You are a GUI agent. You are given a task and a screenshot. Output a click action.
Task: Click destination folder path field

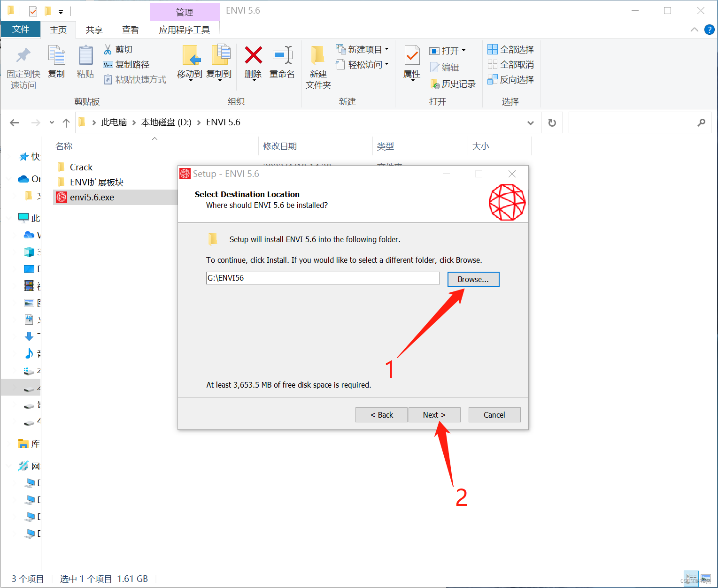click(323, 278)
